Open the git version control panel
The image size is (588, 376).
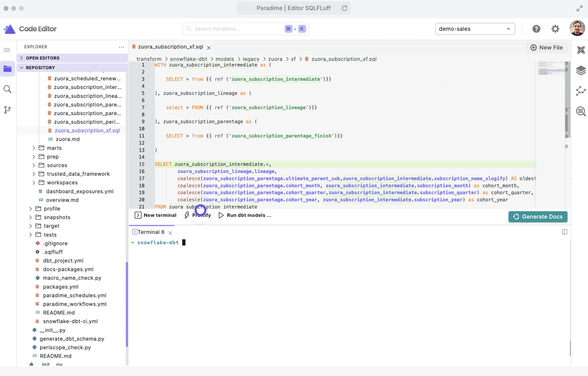click(7, 110)
